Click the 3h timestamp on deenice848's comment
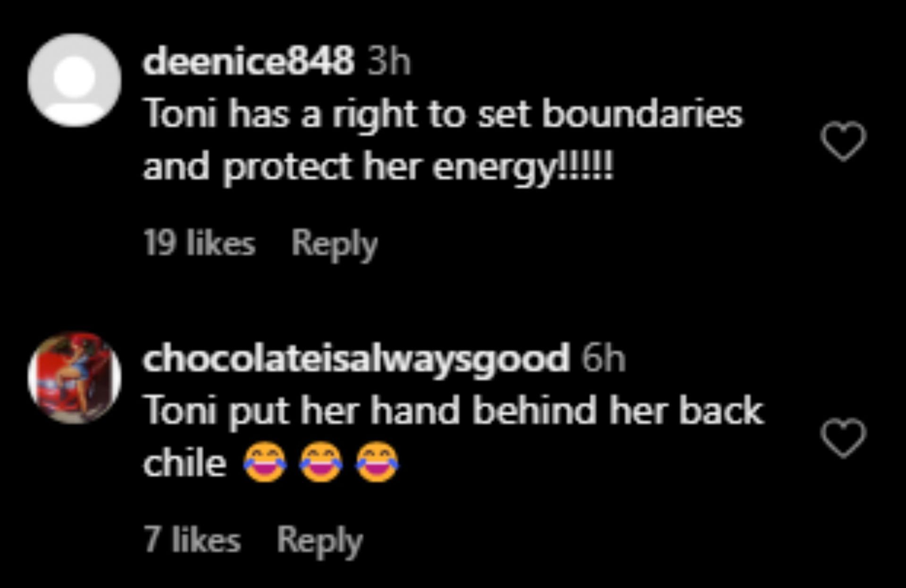This screenshot has width=906, height=588. point(389,61)
